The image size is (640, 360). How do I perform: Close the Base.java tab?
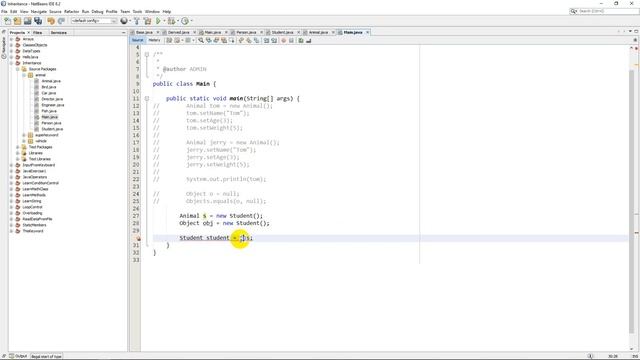pyautogui.click(x=158, y=32)
